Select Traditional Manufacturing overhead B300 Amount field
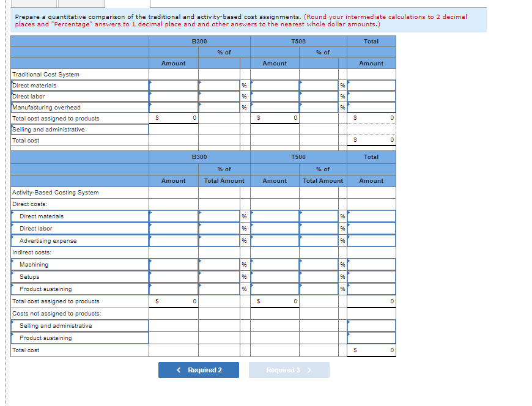This screenshot has height=406, width=532. coord(174,108)
